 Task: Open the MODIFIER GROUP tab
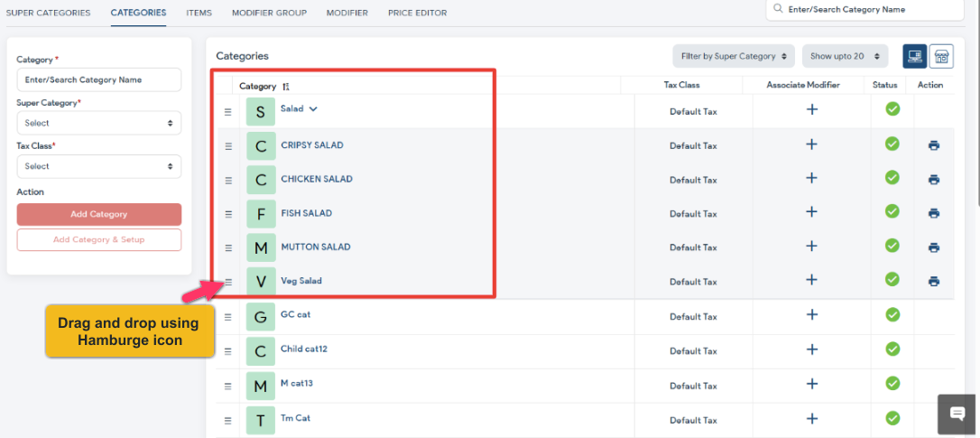pyautogui.click(x=270, y=13)
